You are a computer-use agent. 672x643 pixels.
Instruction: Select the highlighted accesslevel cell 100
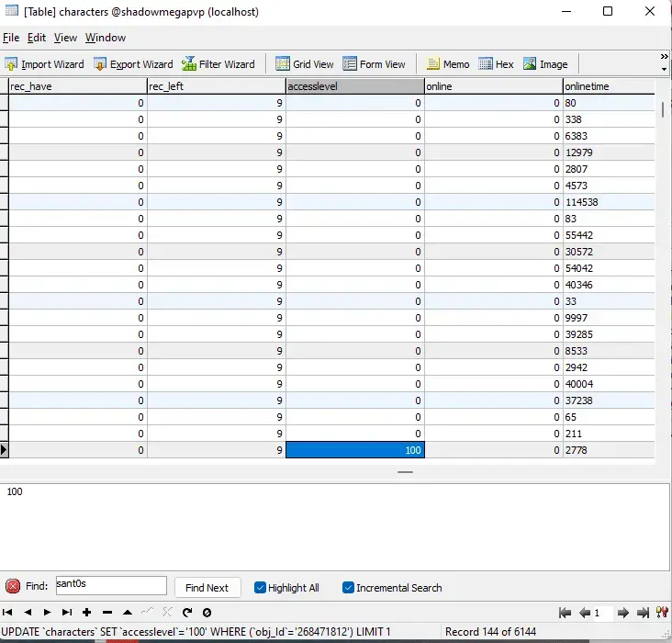[x=355, y=450]
